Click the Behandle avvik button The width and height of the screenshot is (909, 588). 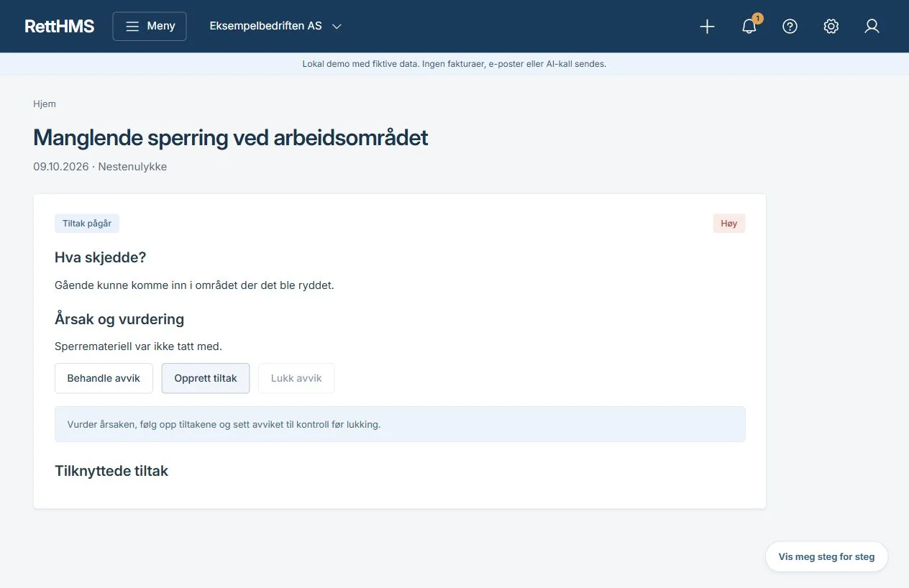(x=104, y=378)
